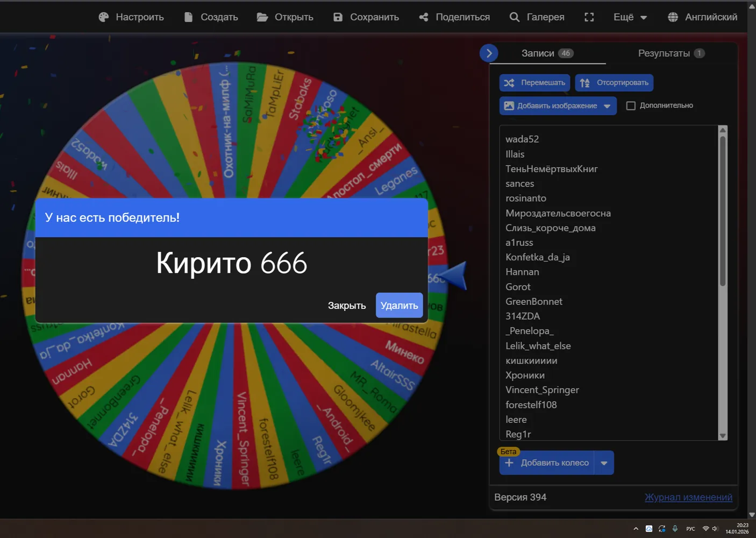The width and height of the screenshot is (756, 538).
Task: Open the Настроить customize menu
Action: tap(131, 17)
